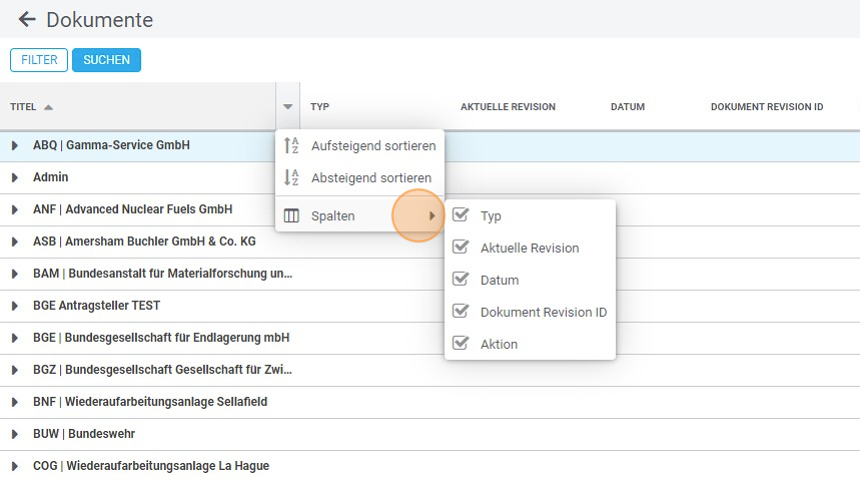Click the descending sort icon in menu

[292, 178]
